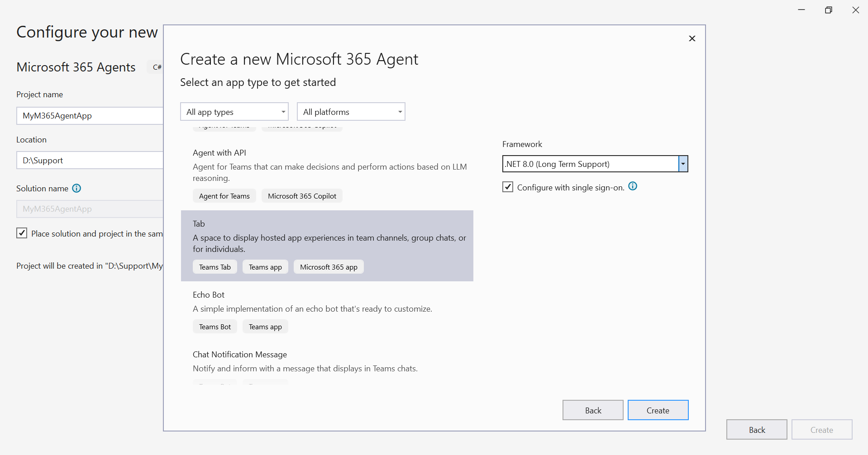Expand the Framework .NET 8.0 dropdown
The width and height of the screenshot is (868, 455).
(683, 164)
